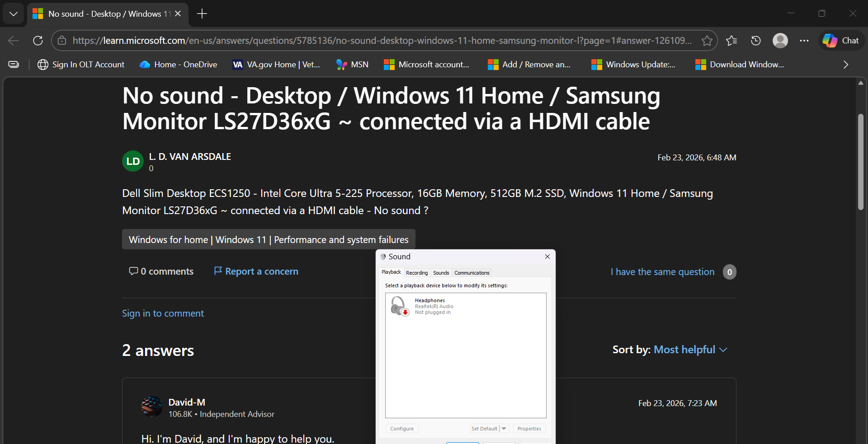Viewport: 868px width, 444px height.
Task: Click the scrollbar up arrow
Action: pos(861,83)
